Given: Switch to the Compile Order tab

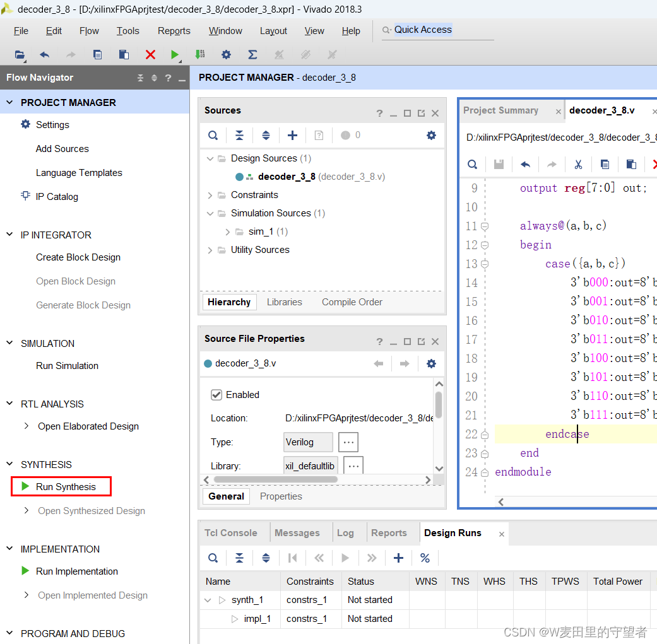Looking at the screenshot, I should [x=352, y=302].
